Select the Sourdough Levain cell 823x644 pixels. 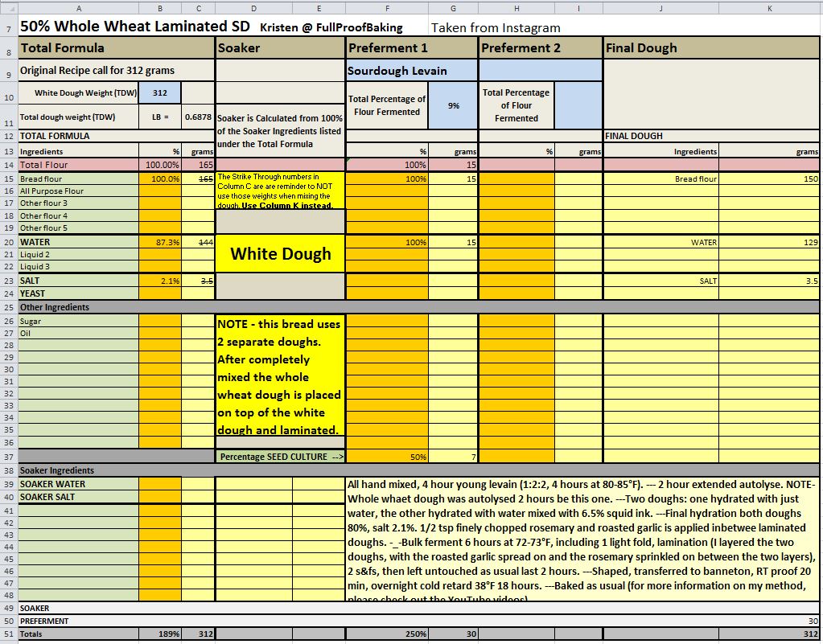point(412,71)
